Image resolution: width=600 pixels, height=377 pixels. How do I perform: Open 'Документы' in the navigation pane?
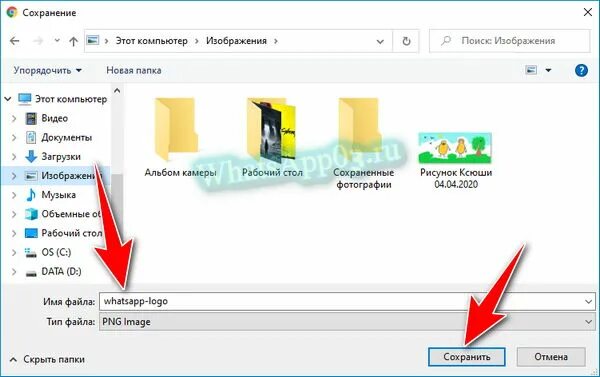66,137
